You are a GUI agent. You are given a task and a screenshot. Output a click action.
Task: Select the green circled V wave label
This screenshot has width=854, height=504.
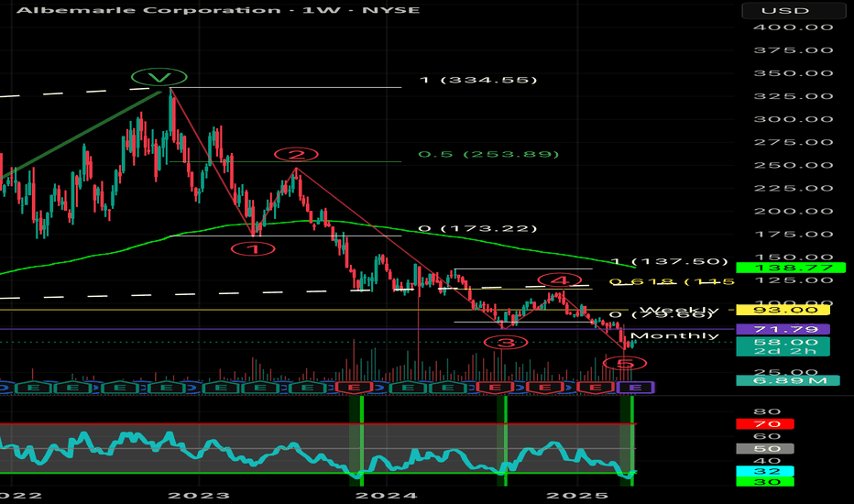[159, 77]
